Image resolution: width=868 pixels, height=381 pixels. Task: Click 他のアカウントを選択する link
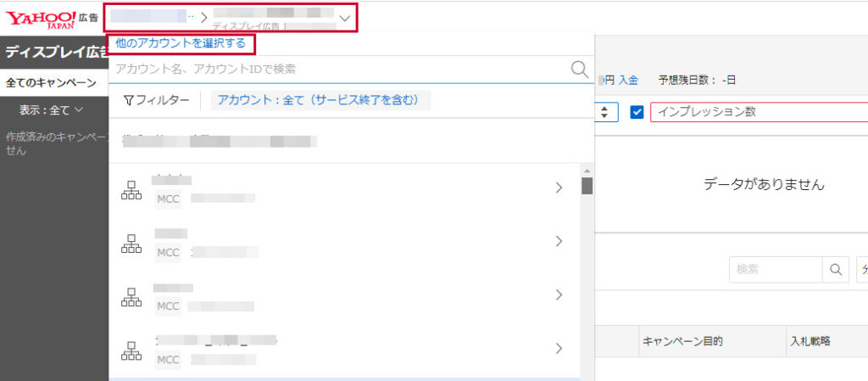(x=181, y=42)
